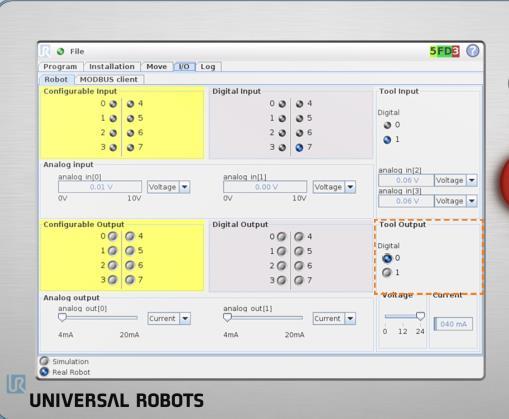Toggle Digital Output 3
Viewport: 509px width, 419px height.
pos(282,280)
